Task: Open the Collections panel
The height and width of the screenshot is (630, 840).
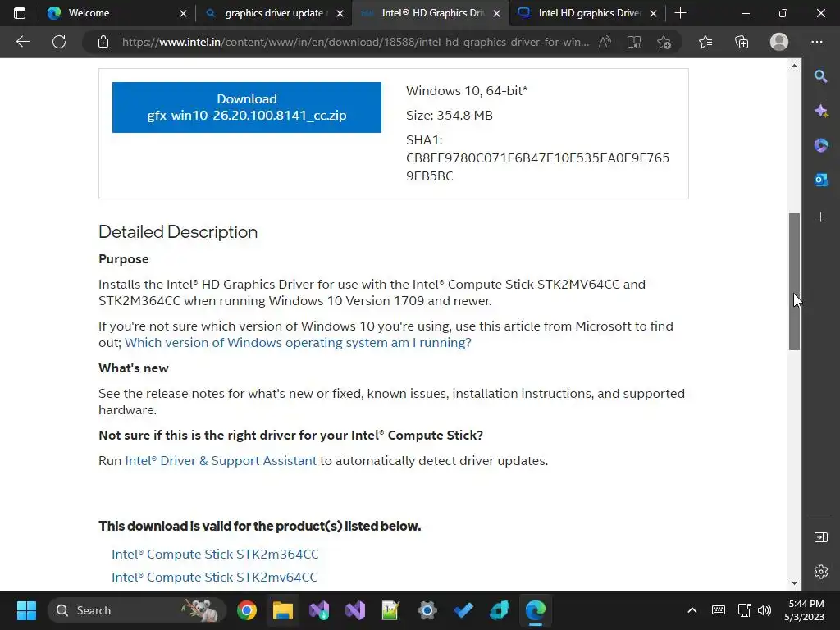Action: point(742,42)
